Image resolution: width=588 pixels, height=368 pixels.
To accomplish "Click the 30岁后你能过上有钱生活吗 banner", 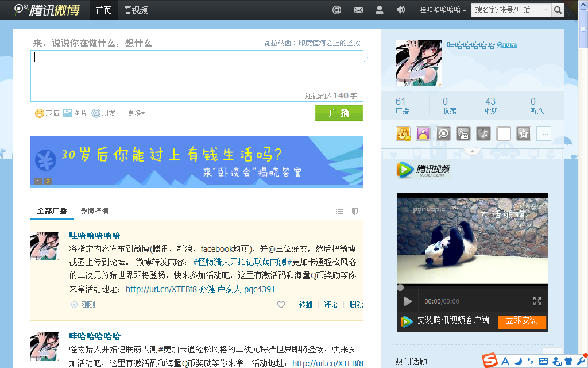I will [x=197, y=162].
